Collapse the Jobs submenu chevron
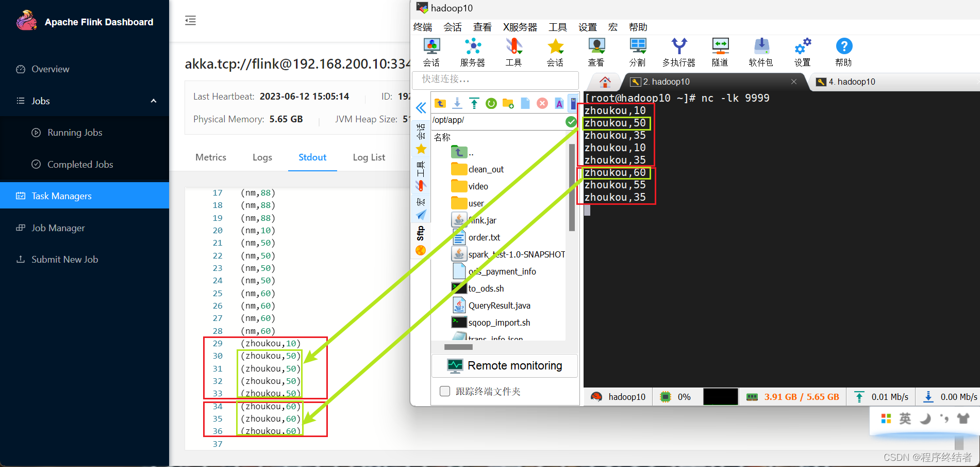 tap(153, 101)
